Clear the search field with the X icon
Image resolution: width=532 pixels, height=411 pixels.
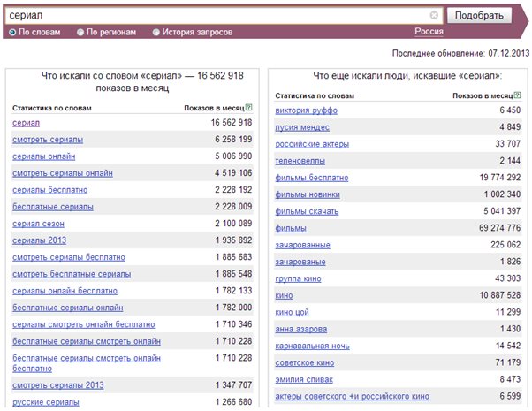(x=434, y=15)
